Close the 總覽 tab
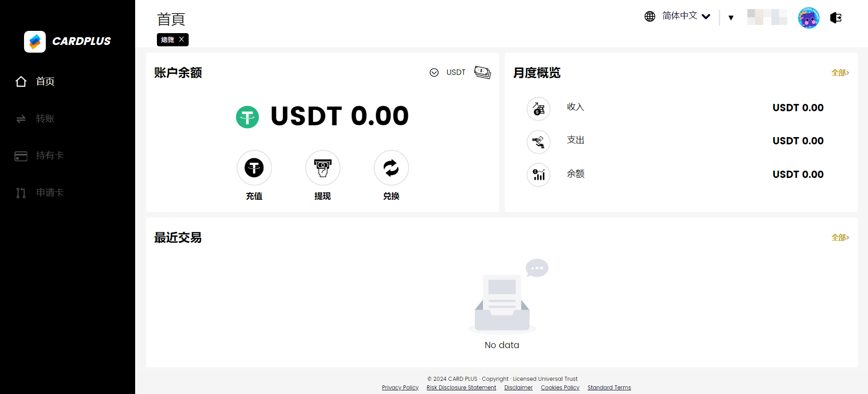Viewport: 868px width, 394px height. (x=181, y=39)
